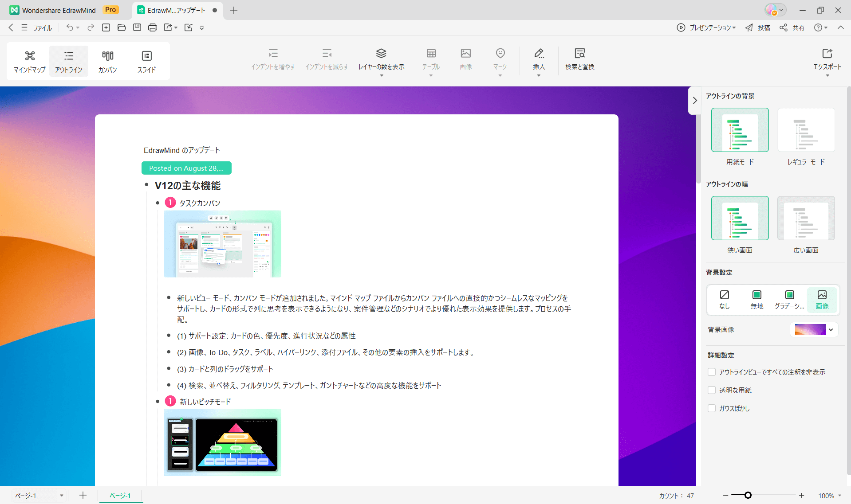Enable hide all notes in outline view
Screen dimensions: 851x504
(x=712, y=372)
